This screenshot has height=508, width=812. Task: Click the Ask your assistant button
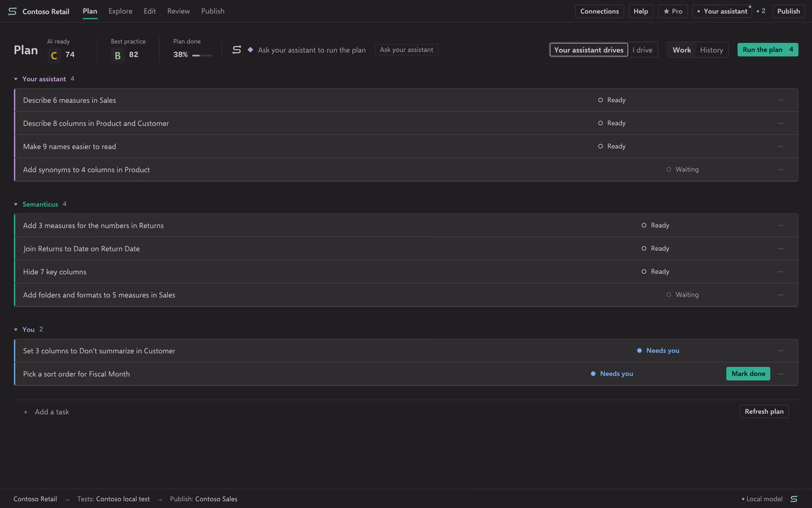(406, 50)
